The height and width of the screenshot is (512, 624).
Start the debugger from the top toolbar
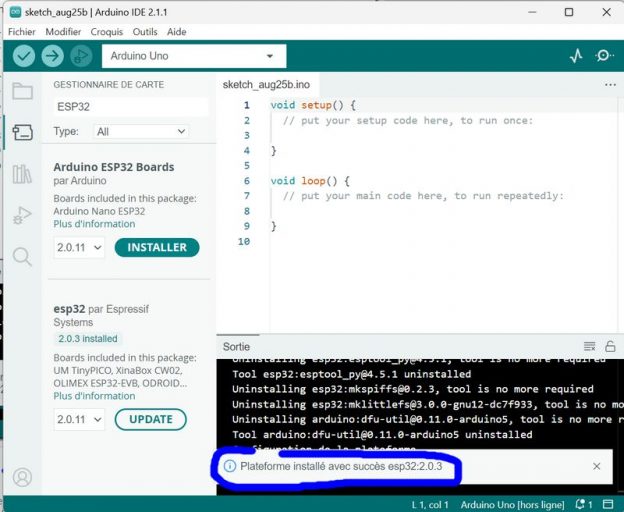pyautogui.click(x=80, y=56)
